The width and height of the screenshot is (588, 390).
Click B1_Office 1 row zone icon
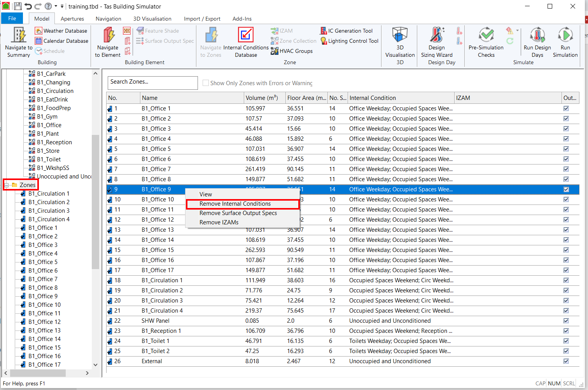tap(110, 109)
